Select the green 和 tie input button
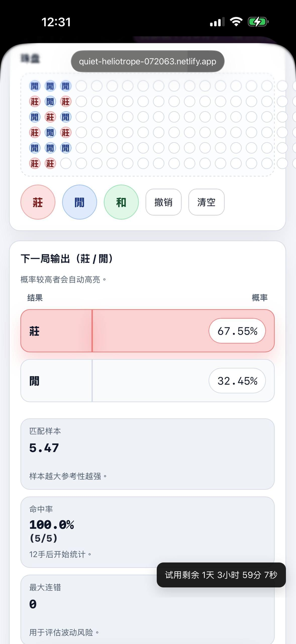 point(121,202)
